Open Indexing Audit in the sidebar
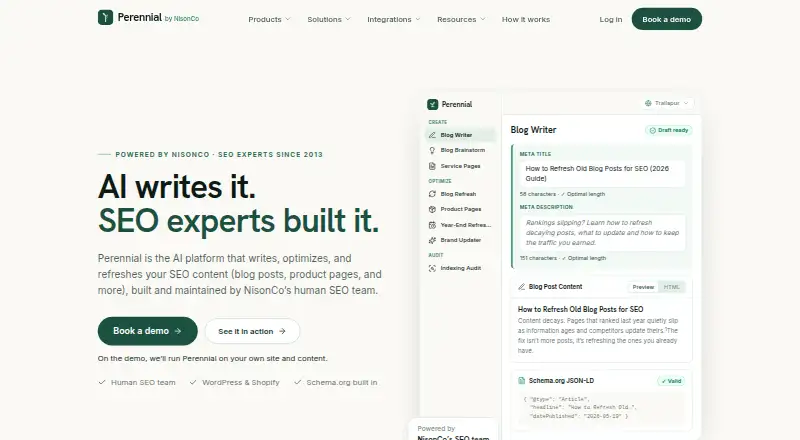The width and height of the screenshot is (800, 440). pos(460,268)
